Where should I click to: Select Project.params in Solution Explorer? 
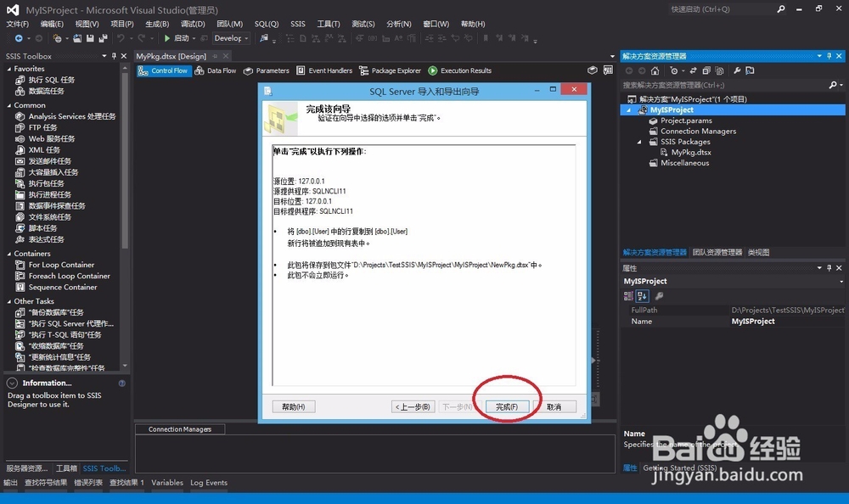point(686,120)
